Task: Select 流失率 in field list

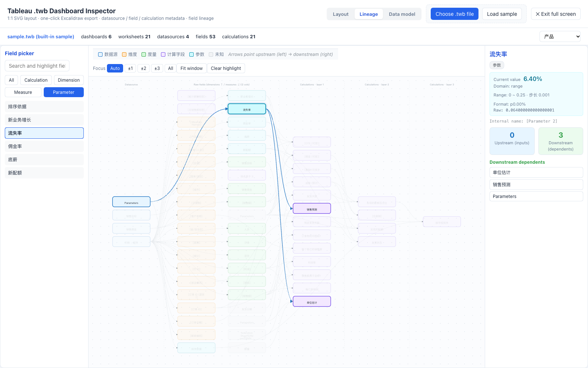Action: [44, 133]
